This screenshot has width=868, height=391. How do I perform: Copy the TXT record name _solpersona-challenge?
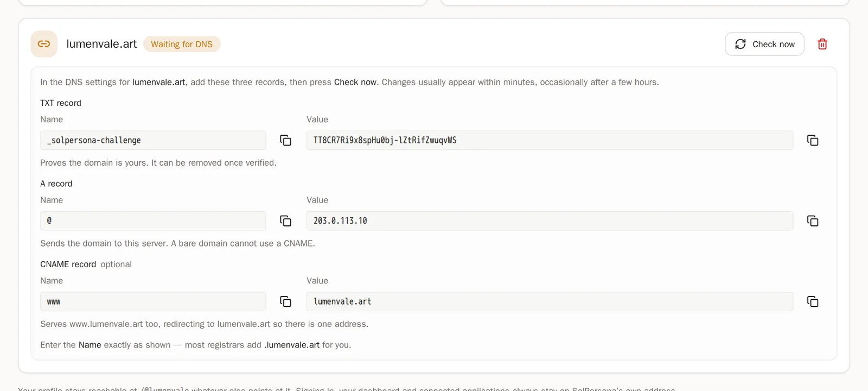click(x=285, y=140)
